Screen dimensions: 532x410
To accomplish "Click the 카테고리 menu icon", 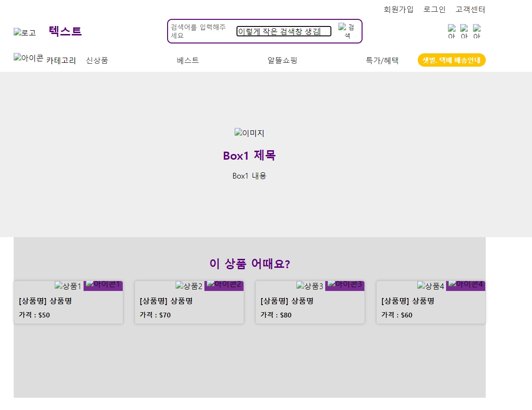I will pyautogui.click(x=28, y=58).
